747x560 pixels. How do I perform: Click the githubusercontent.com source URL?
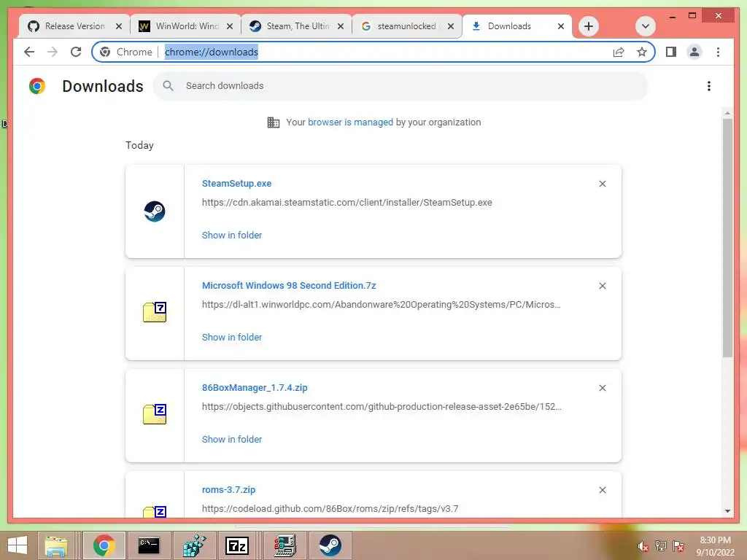(382, 407)
